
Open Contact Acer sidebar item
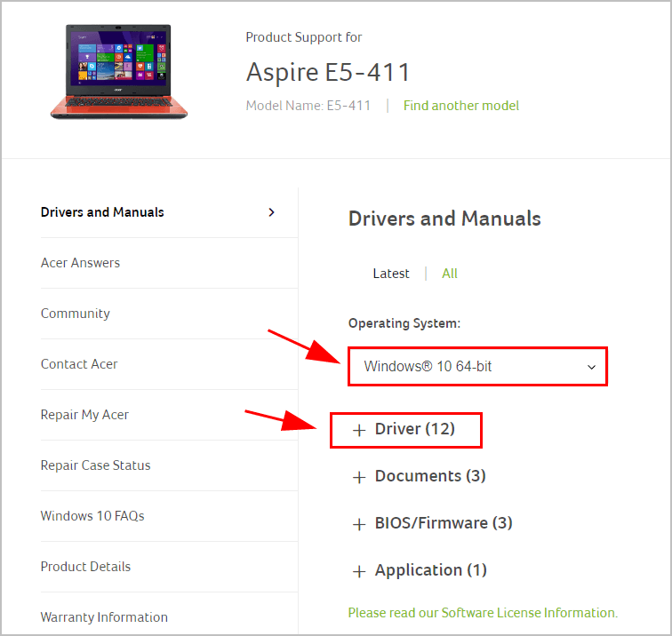pos(79,363)
